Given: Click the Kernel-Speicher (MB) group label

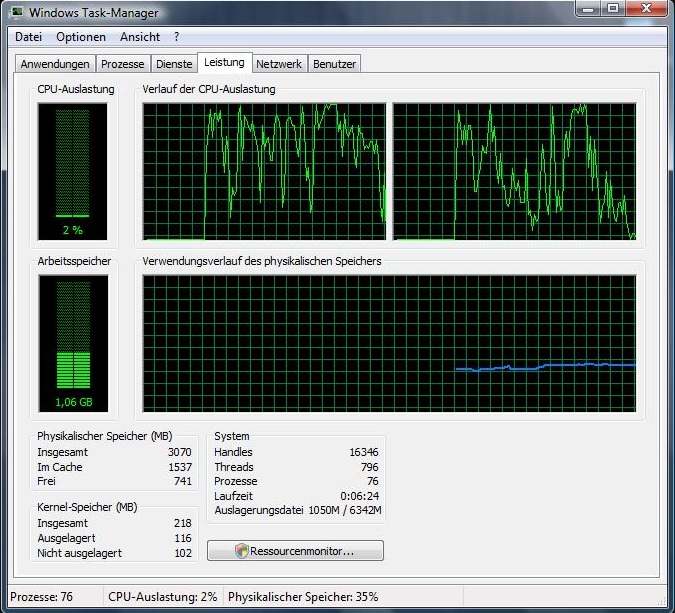Looking at the screenshot, I should point(87,507).
